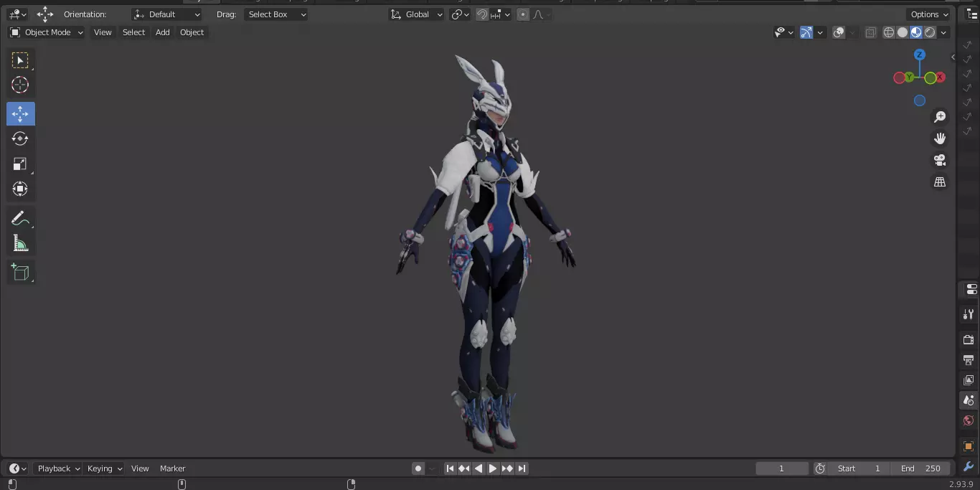
Task: Switch to material preview shading
Action: 916,32
